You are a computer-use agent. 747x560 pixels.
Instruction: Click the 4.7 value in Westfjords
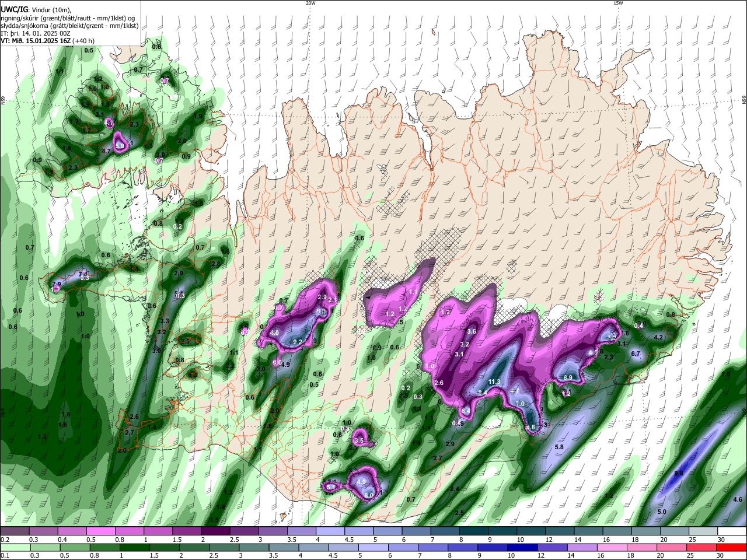106,151
